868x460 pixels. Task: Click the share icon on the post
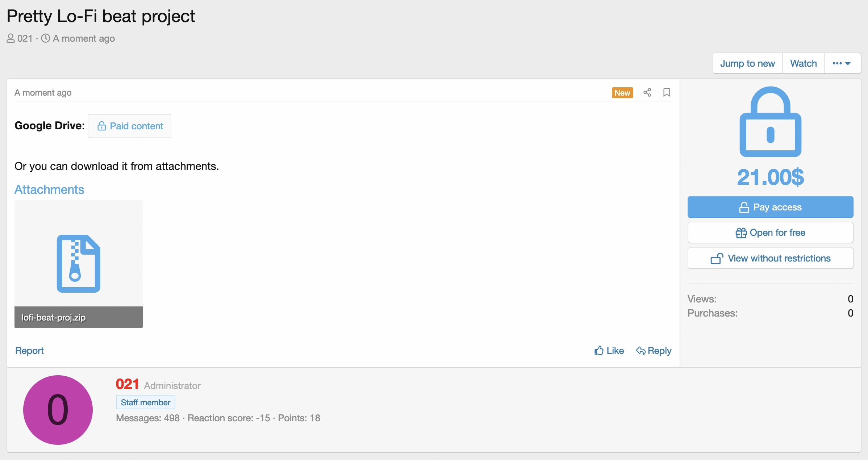click(647, 93)
